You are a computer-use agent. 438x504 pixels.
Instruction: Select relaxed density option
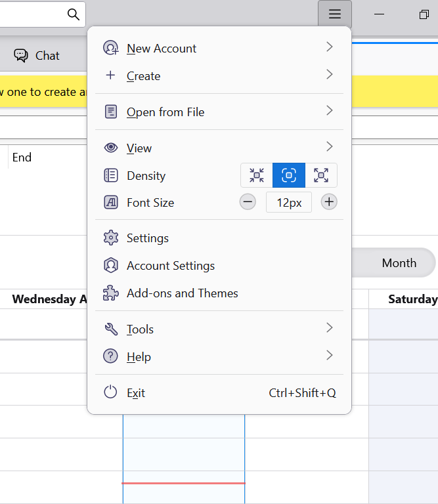[321, 175]
